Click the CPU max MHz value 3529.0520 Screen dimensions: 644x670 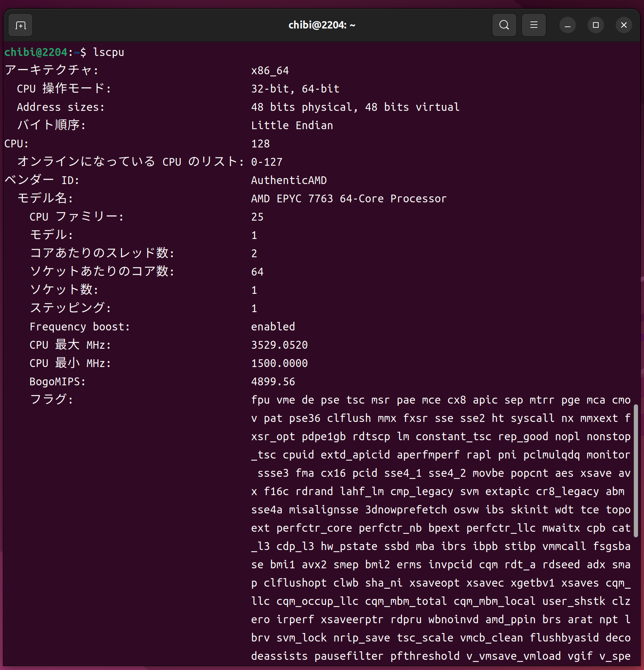tap(279, 345)
